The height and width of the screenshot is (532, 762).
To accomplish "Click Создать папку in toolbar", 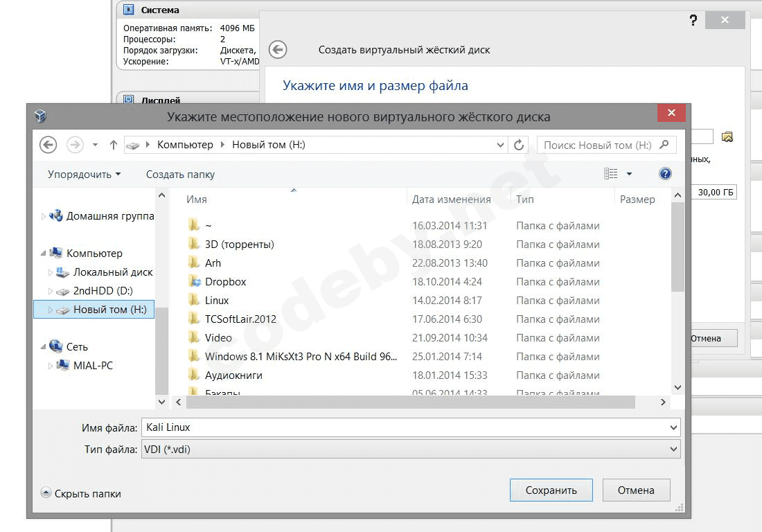I will point(180,175).
